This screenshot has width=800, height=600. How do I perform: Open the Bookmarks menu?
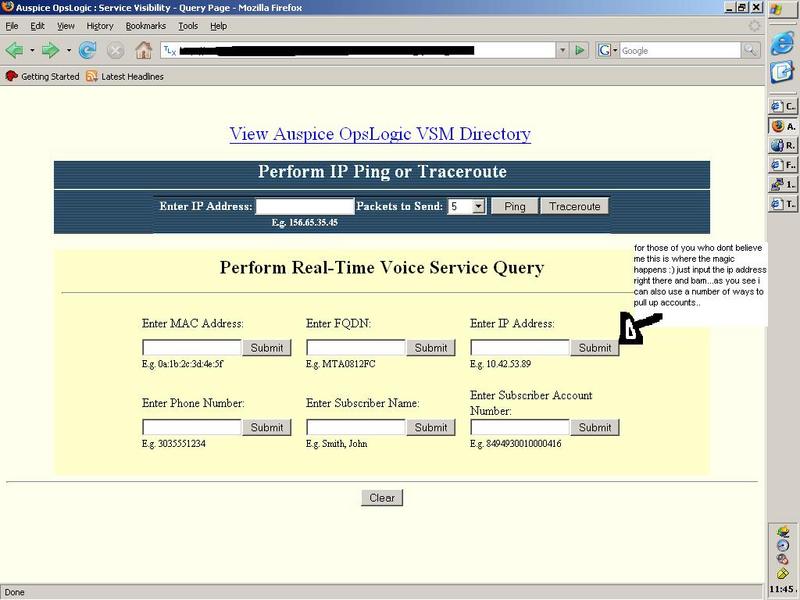tap(145, 26)
